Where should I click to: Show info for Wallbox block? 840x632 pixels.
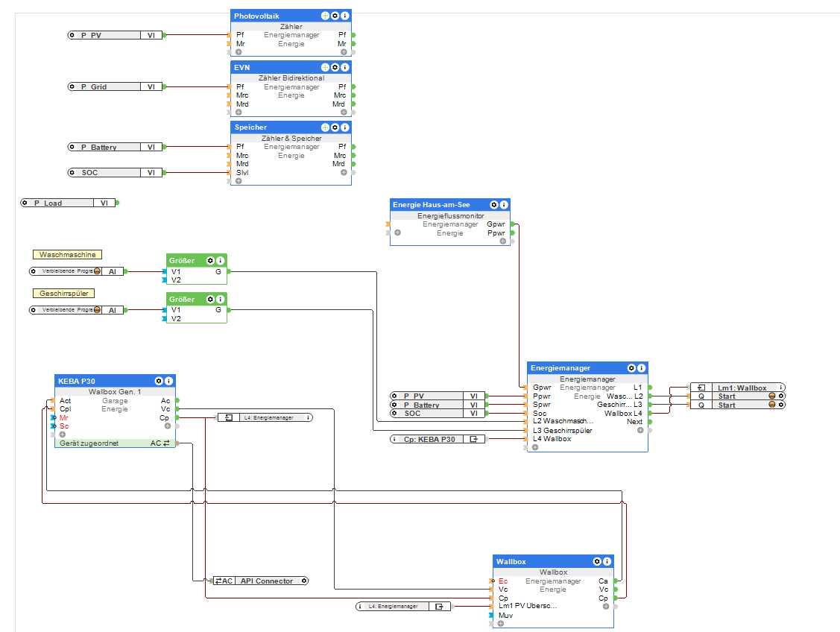pos(607,561)
